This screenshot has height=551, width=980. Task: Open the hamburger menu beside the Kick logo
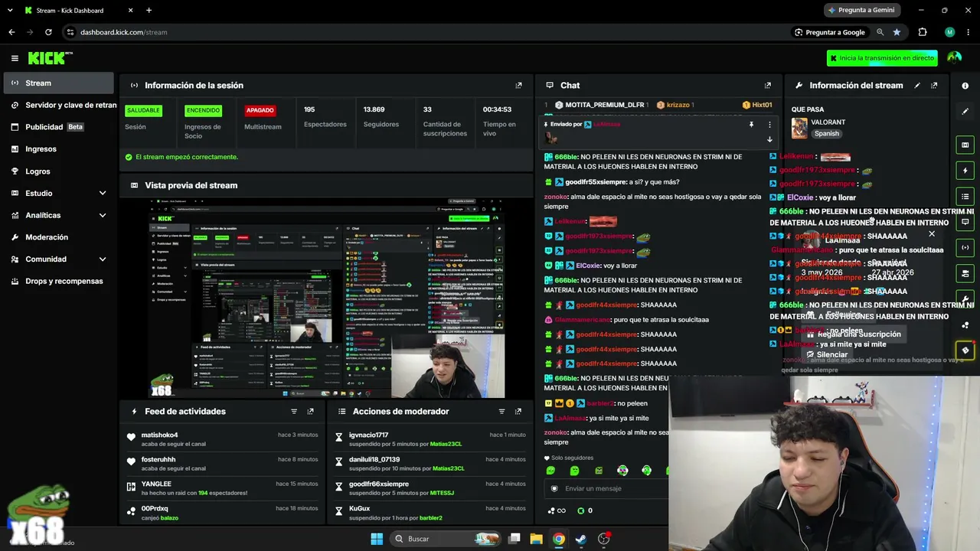coord(15,58)
